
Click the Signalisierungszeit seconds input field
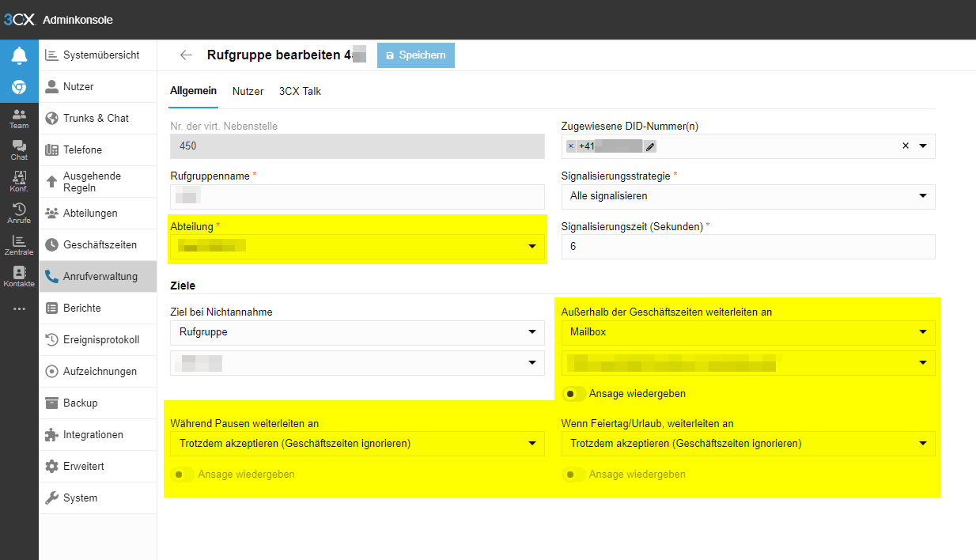point(748,247)
